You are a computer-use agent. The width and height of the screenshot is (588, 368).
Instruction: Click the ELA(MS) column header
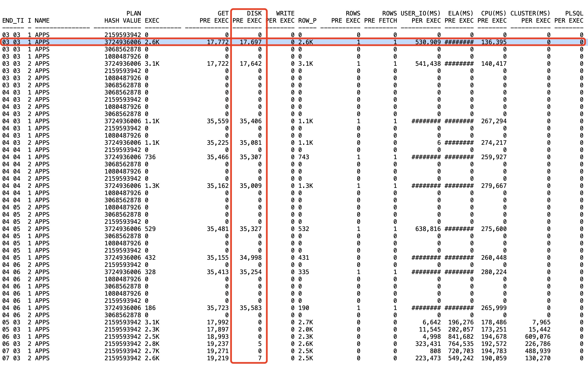pyautogui.click(x=461, y=14)
